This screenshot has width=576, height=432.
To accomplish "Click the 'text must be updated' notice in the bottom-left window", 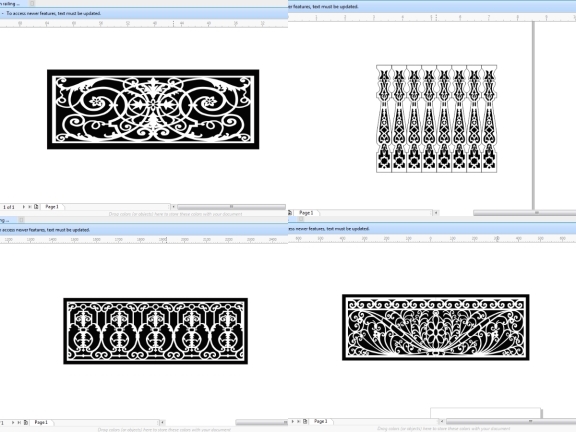I will [x=45, y=230].
